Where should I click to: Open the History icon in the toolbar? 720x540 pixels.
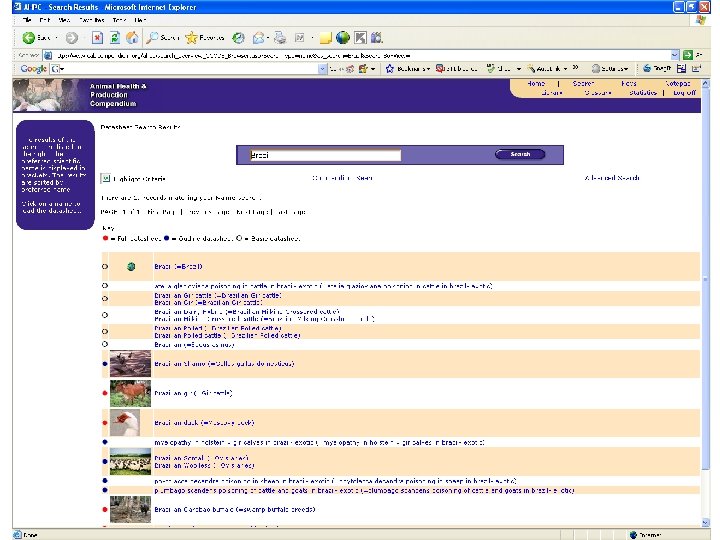pos(238,38)
